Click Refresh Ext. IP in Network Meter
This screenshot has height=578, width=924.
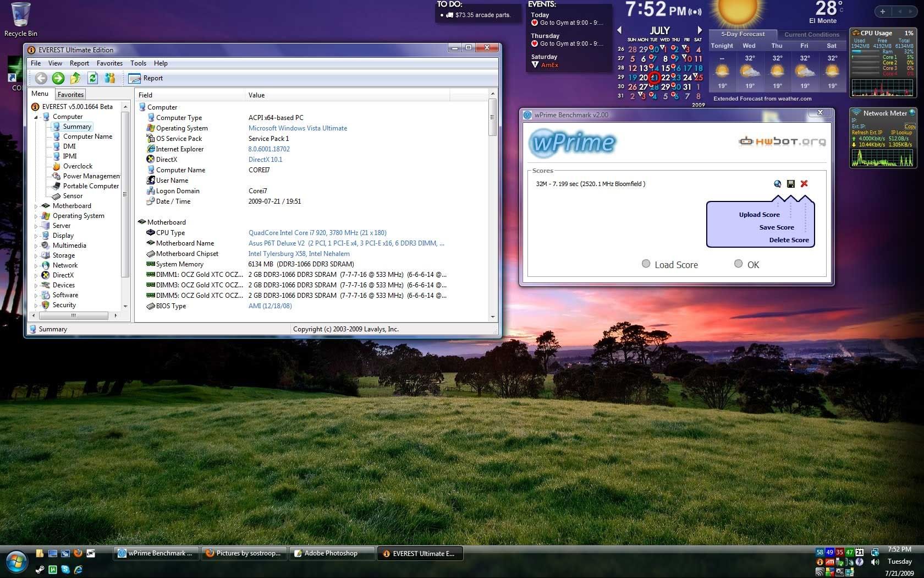[x=867, y=133]
